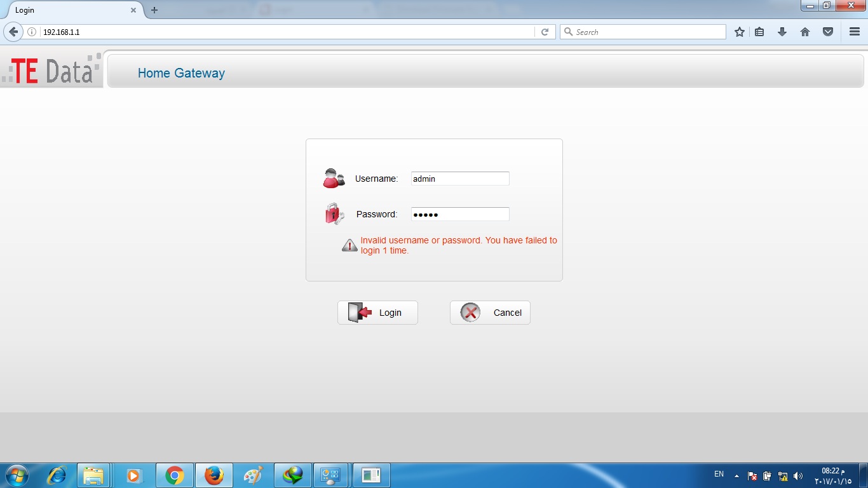Viewport: 868px width, 488px height.
Task: Open the last taskbar window icon
Action: (371, 475)
